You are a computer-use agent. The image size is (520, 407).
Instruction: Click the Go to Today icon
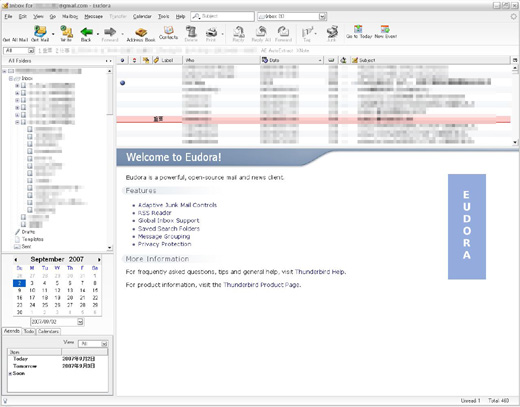click(x=358, y=29)
